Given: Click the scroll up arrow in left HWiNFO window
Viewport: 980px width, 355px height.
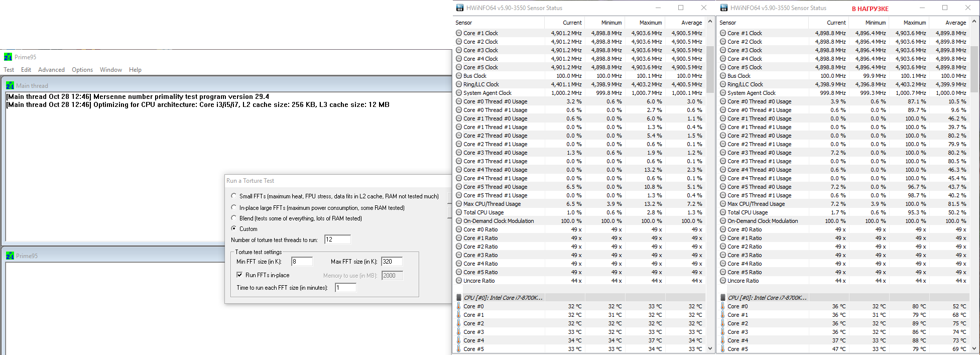Looking at the screenshot, I should coord(710,22).
